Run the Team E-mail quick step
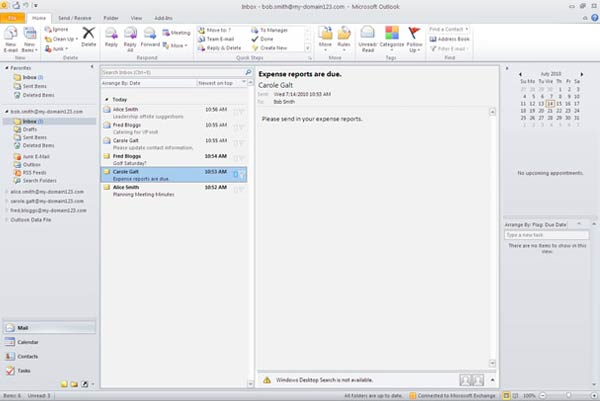Image resolution: width=600 pixels, height=401 pixels. tap(216, 39)
